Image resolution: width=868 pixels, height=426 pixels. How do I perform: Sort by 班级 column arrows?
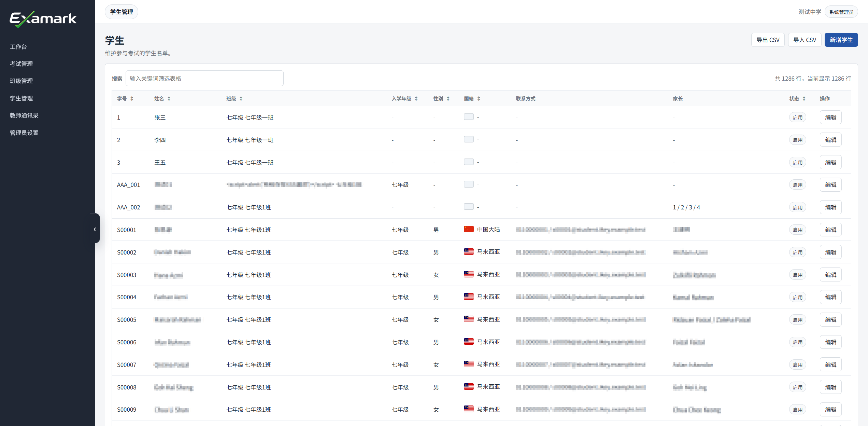(x=241, y=99)
